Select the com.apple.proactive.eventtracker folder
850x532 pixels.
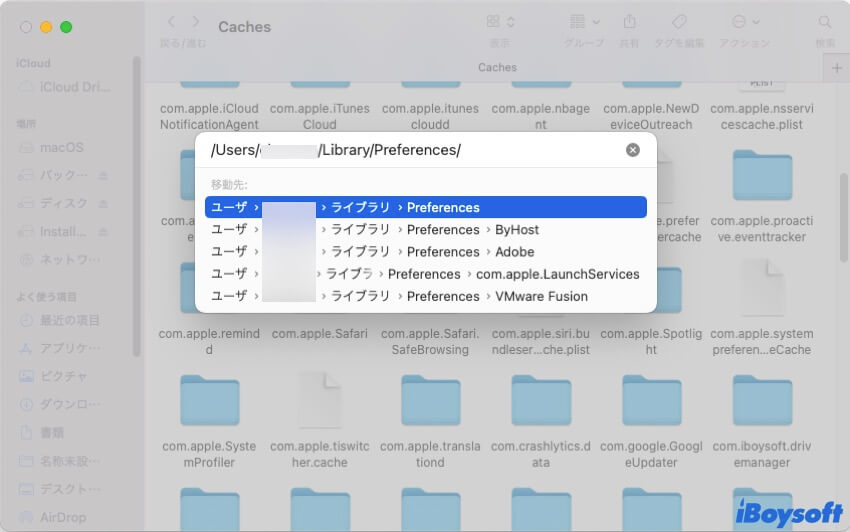pyautogui.click(x=762, y=175)
